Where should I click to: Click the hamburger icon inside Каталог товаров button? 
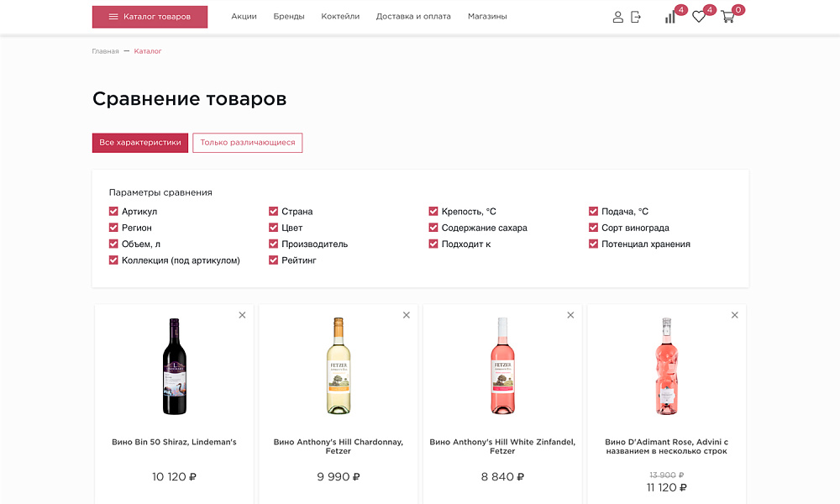point(113,16)
